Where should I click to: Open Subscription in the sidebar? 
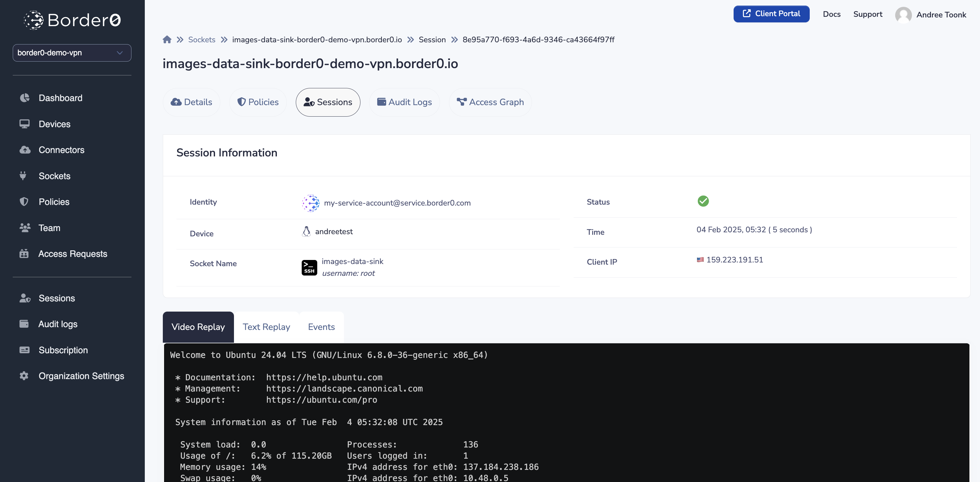63,350
